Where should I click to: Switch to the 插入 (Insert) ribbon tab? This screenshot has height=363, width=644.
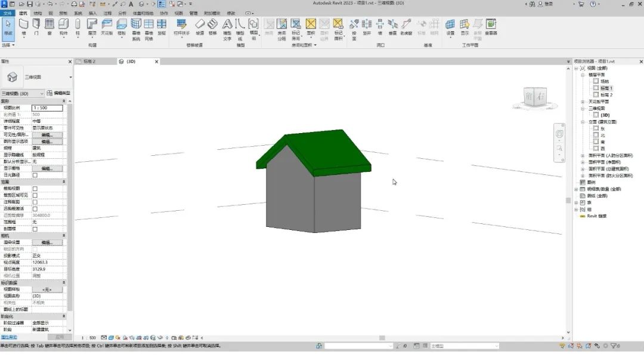coord(93,13)
